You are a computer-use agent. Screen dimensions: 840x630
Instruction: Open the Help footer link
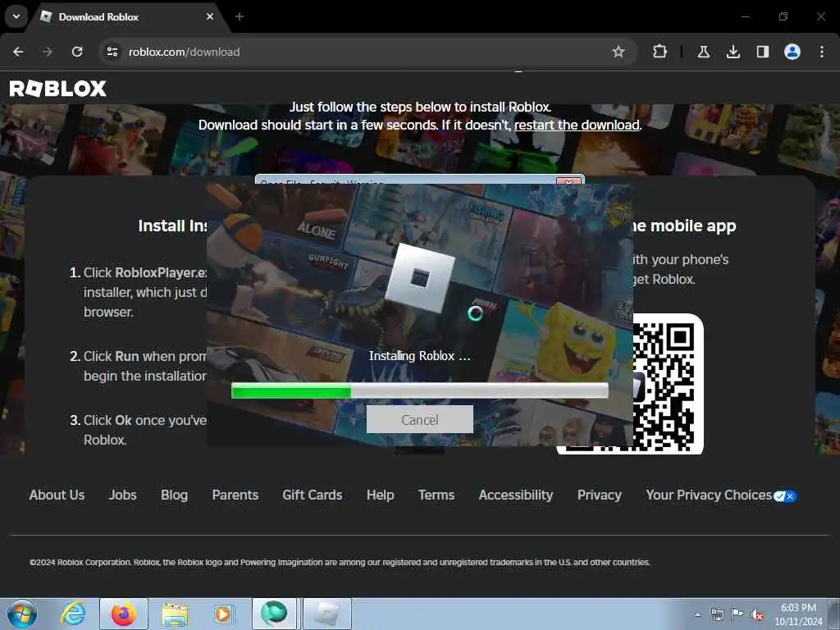click(381, 495)
